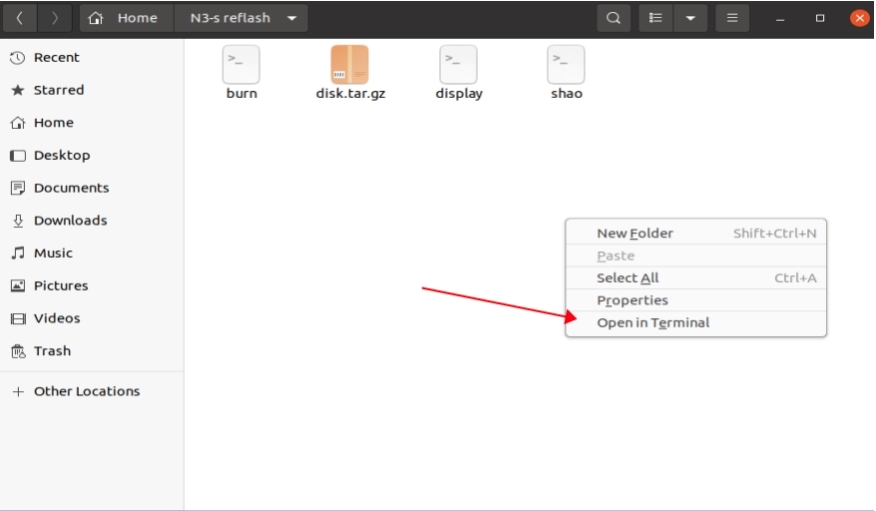Viewport: 876px width, 511px height.
Task: Open the search magnifier icon
Action: 613,18
